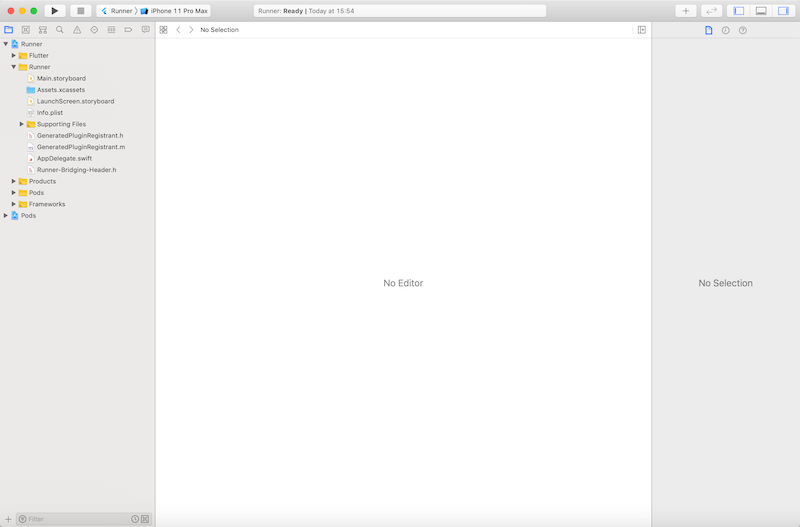This screenshot has height=527, width=800.
Task: Focus the navigator Filter field
Action: [84, 519]
